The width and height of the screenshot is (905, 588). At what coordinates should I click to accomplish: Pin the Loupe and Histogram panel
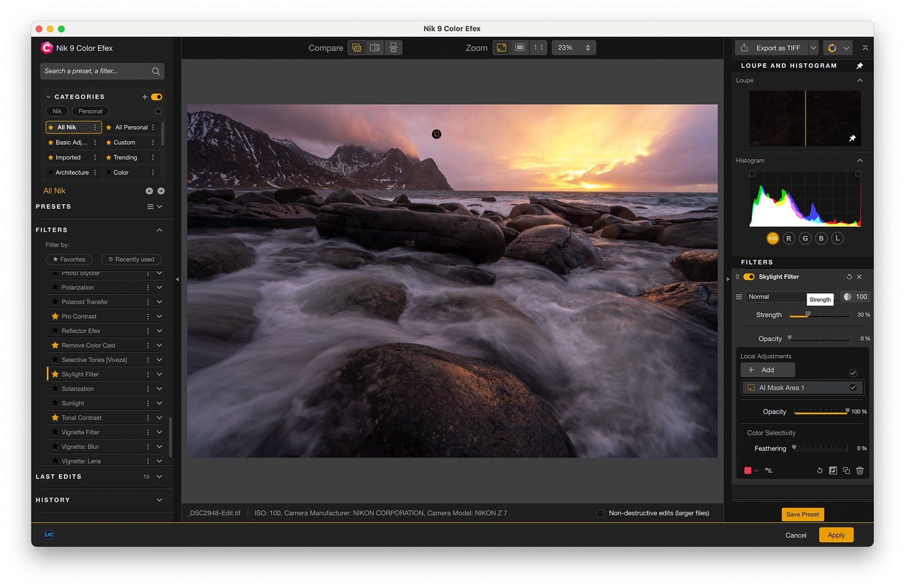[x=860, y=66]
